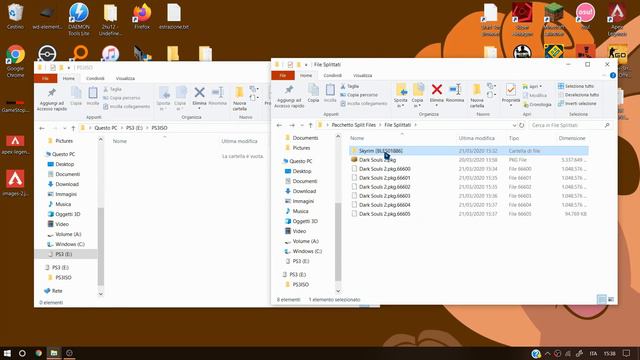Select PS3ISO in File Splittati sidebar
The image size is (640, 360).
300,284
